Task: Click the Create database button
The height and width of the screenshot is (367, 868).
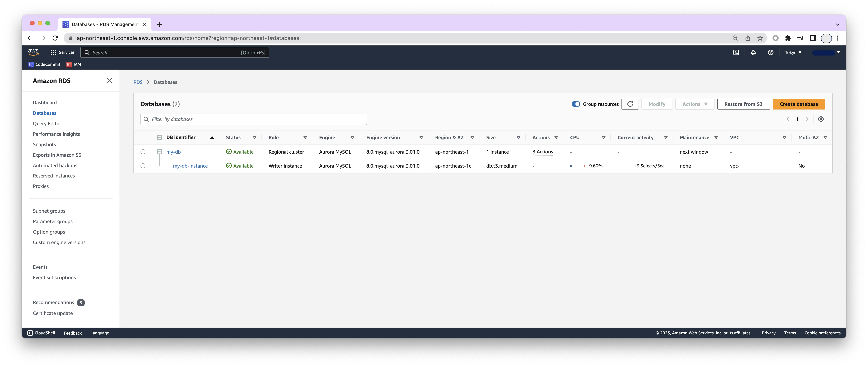Action: tap(798, 104)
